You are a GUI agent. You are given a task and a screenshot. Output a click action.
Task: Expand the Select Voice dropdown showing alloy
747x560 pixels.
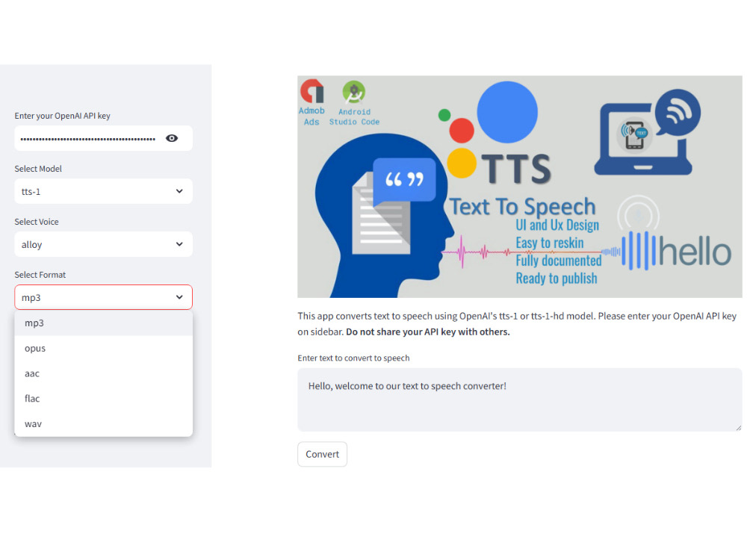click(103, 244)
